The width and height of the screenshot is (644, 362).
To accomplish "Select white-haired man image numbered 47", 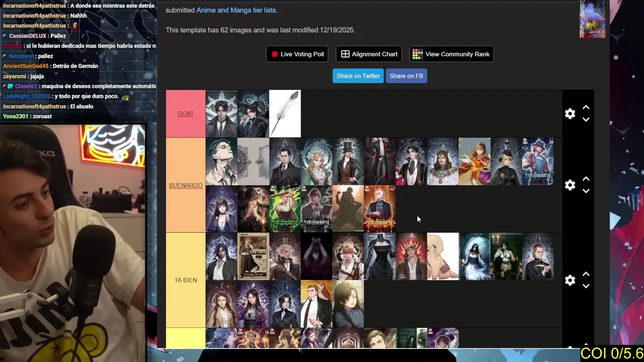I will tap(380, 209).
